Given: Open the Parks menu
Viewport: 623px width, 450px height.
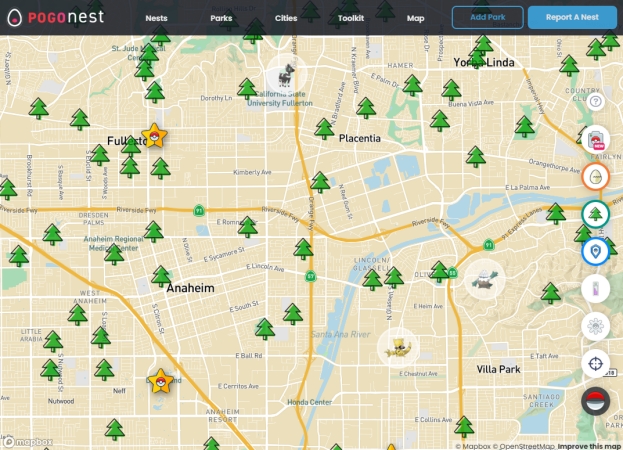Looking at the screenshot, I should (x=221, y=18).
